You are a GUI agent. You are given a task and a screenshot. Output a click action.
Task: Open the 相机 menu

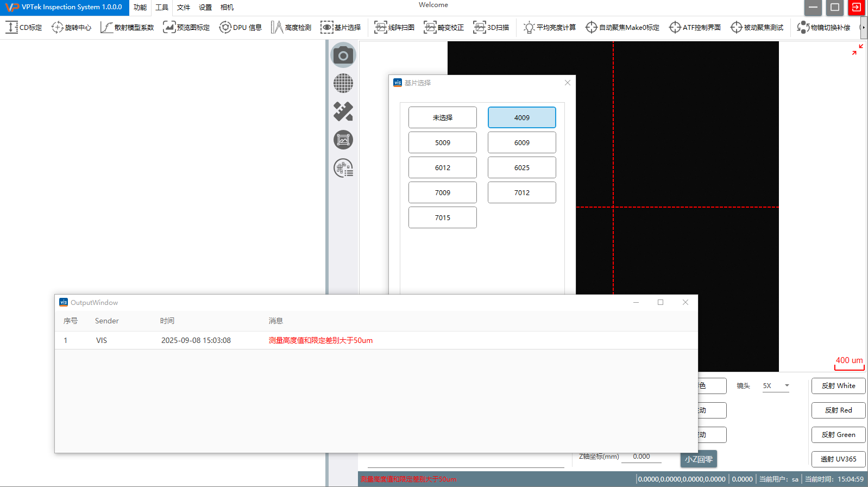227,8
